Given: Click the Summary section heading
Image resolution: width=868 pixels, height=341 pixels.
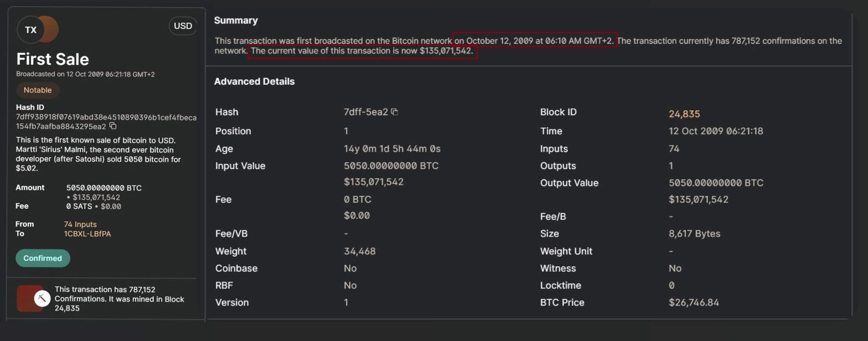Looking at the screenshot, I should pos(236,20).
